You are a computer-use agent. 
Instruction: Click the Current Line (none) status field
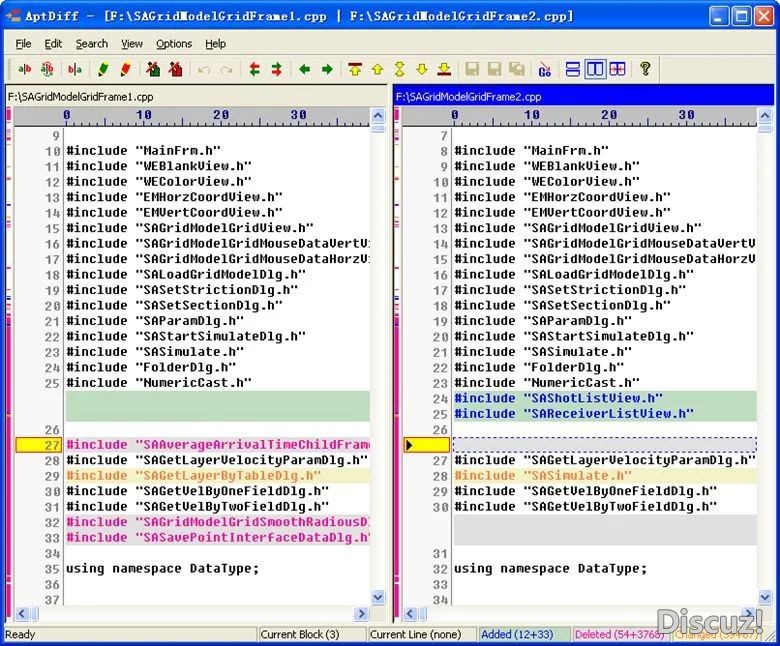point(421,635)
